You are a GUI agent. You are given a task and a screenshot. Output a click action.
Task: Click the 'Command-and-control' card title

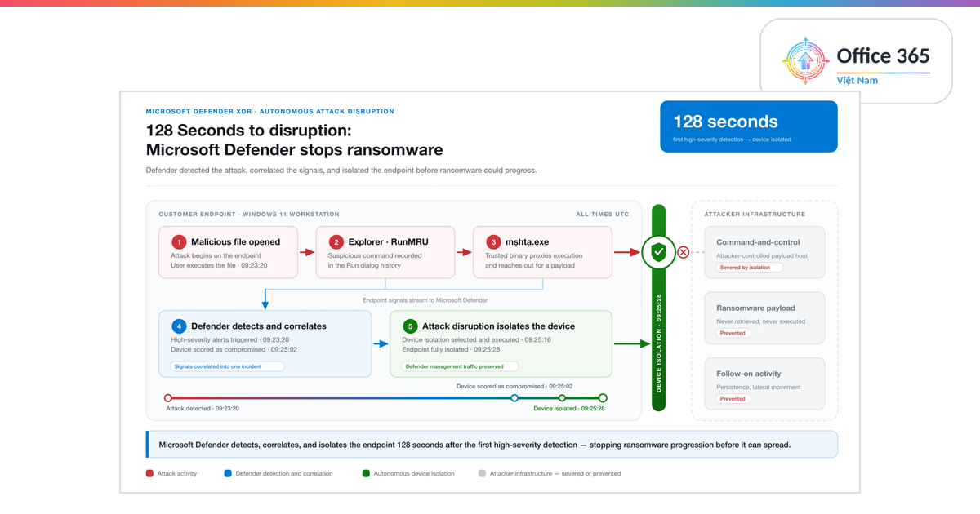[x=758, y=242]
